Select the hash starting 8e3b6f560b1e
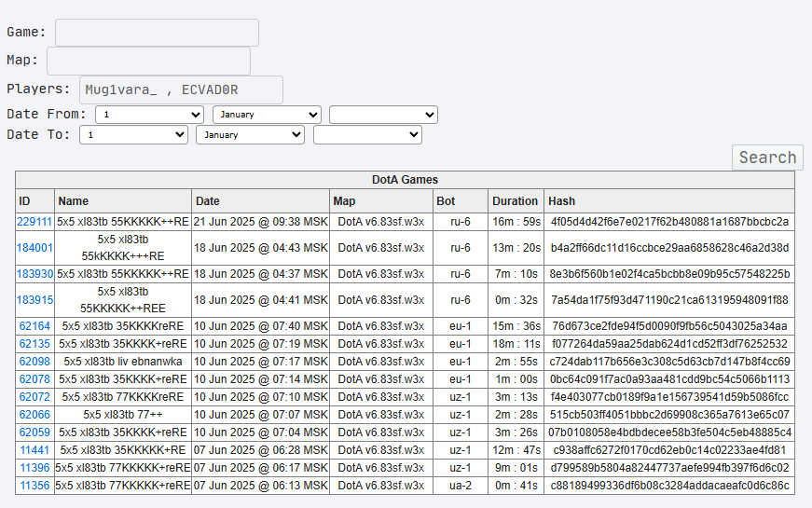The height and width of the screenshot is (508, 812). coord(669,273)
